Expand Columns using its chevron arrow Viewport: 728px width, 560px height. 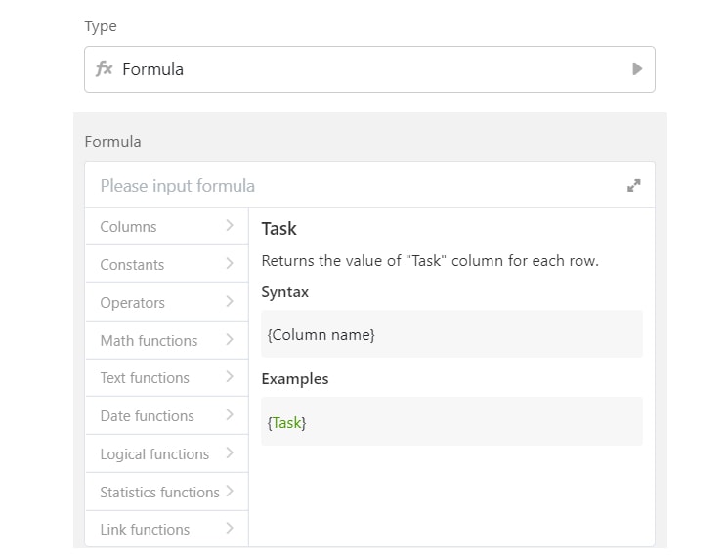[230, 226]
